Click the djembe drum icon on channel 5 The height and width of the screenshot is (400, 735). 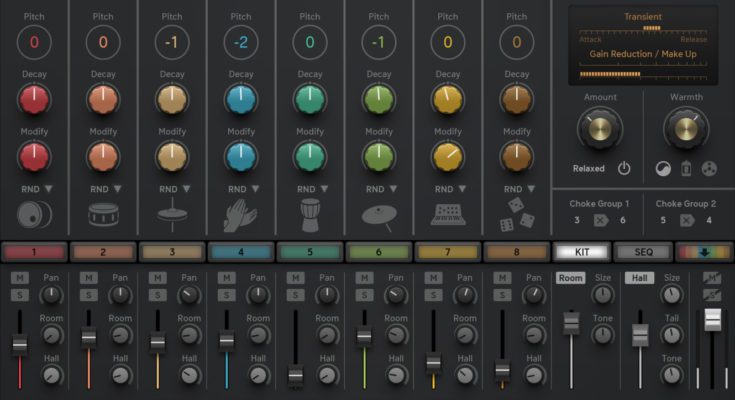[310, 214]
